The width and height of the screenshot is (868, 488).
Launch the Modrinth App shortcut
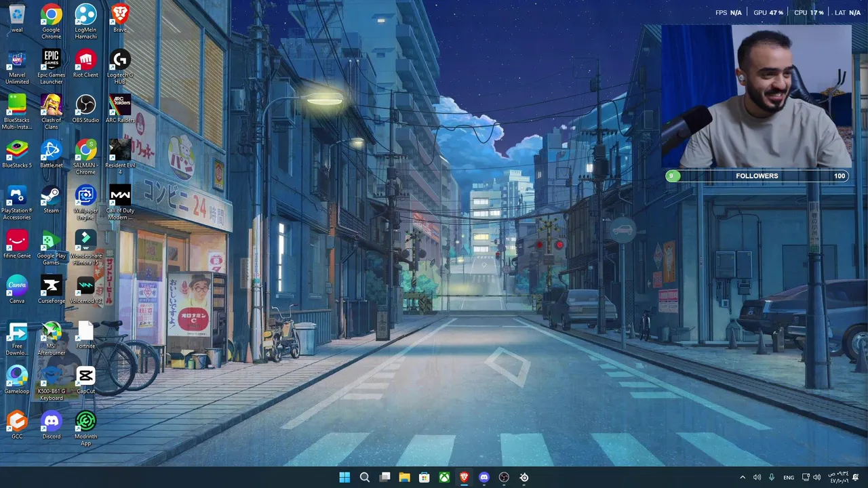(x=85, y=428)
